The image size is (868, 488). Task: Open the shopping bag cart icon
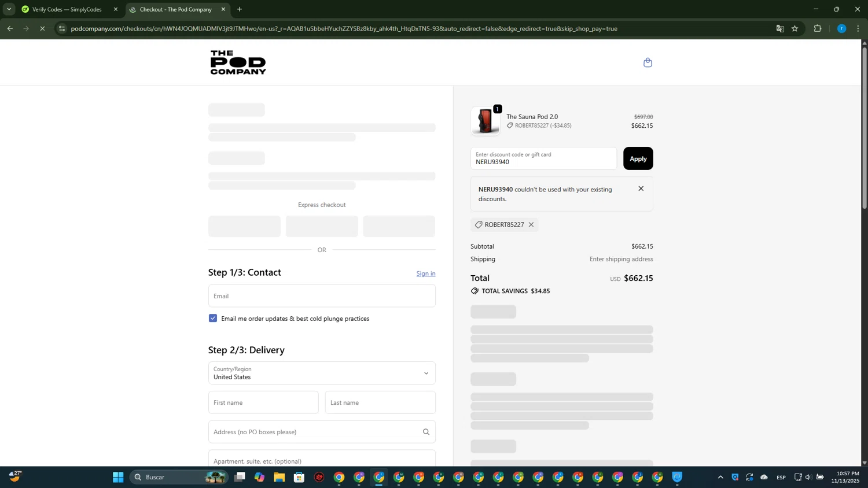648,62
